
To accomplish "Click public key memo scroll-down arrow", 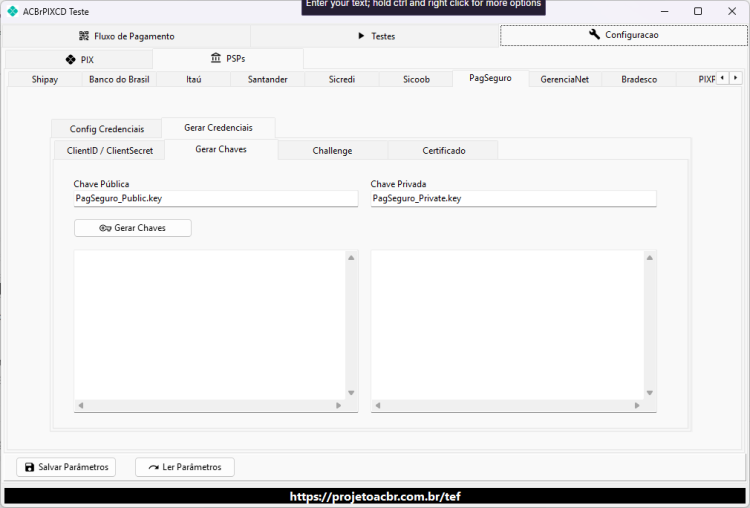I will [x=351, y=393].
